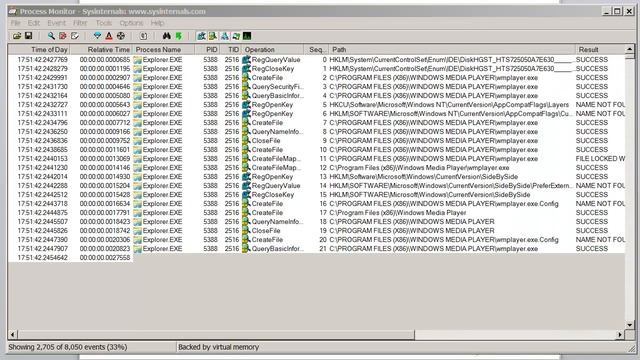Click the Seq. column header
Image resolution: width=640 pixels, height=360 pixels.
point(316,49)
